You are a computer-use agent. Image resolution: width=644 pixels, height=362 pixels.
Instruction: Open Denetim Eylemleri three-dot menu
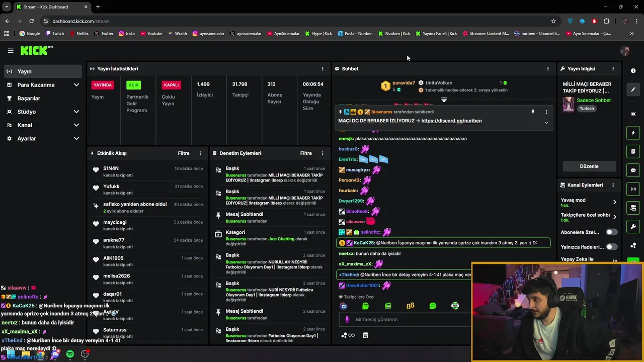pos(323,153)
